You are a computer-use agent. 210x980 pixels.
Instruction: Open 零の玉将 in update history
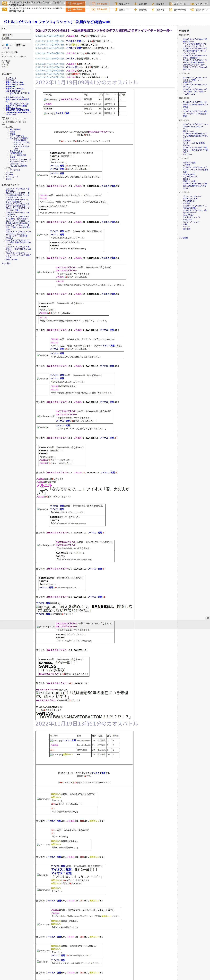click(187, 229)
